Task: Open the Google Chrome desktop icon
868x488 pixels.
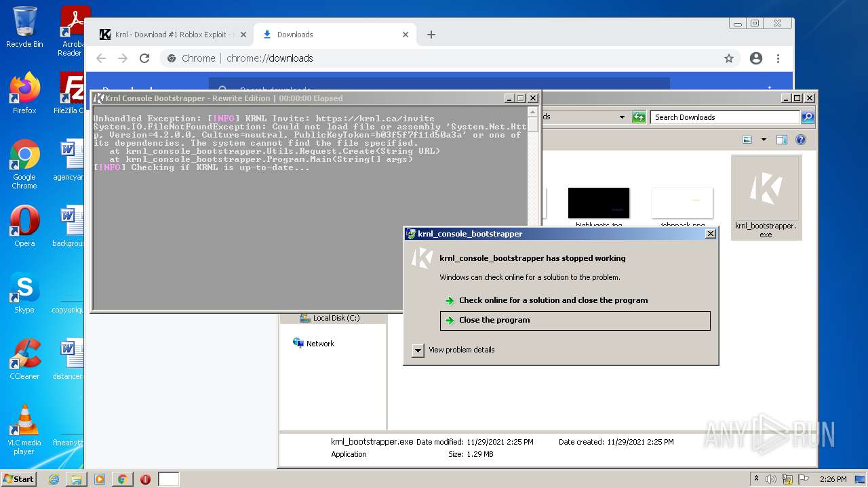Action: pyautogui.click(x=24, y=164)
